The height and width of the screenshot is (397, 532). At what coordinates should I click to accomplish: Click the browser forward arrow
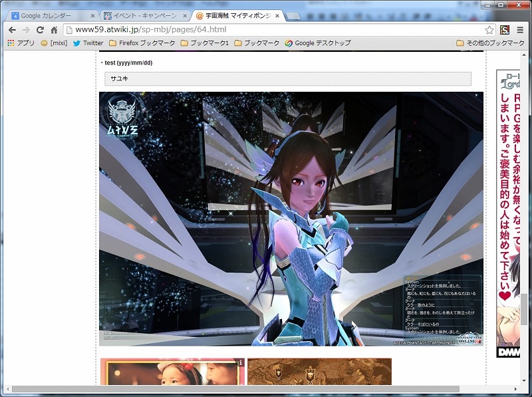[x=26, y=30]
